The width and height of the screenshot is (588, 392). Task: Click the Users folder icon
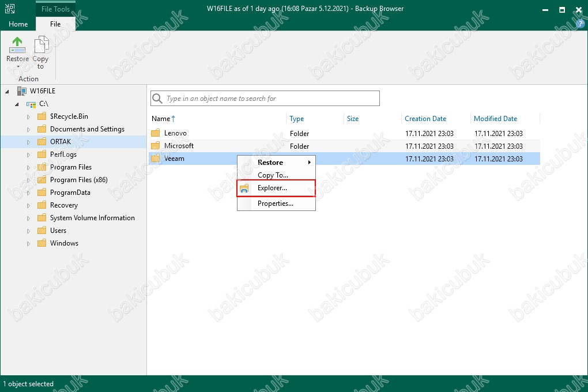(42, 231)
